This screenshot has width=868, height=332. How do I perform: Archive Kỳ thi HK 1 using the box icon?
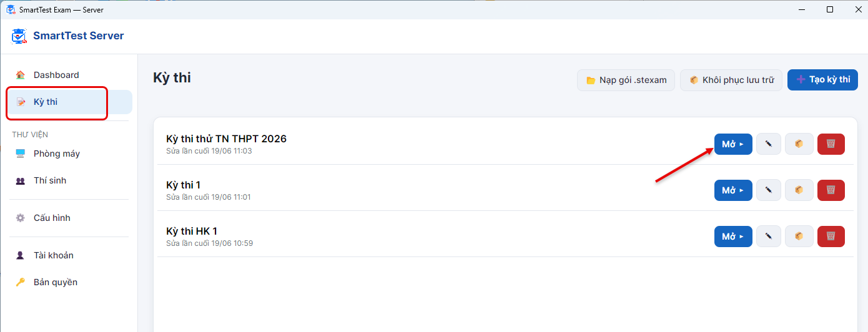click(799, 237)
